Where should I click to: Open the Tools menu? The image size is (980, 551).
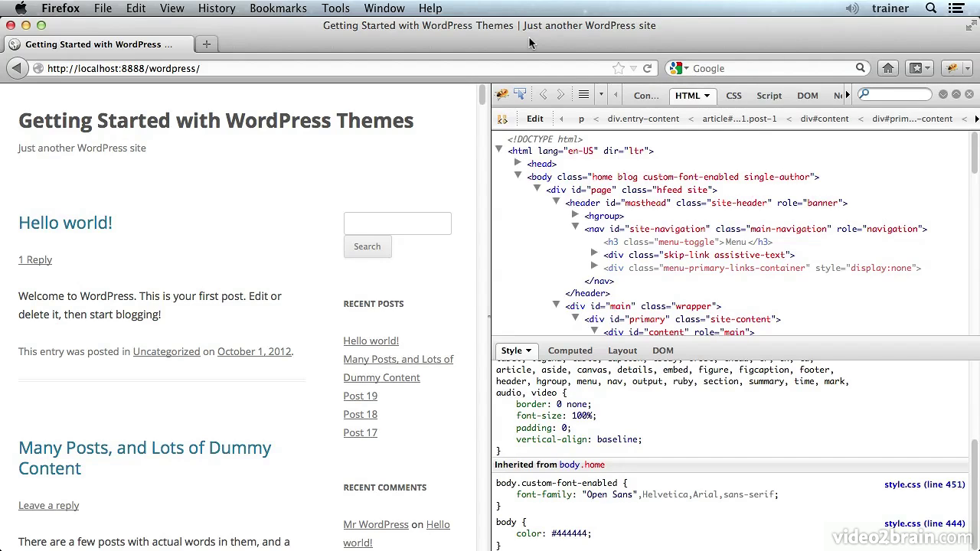335,8
